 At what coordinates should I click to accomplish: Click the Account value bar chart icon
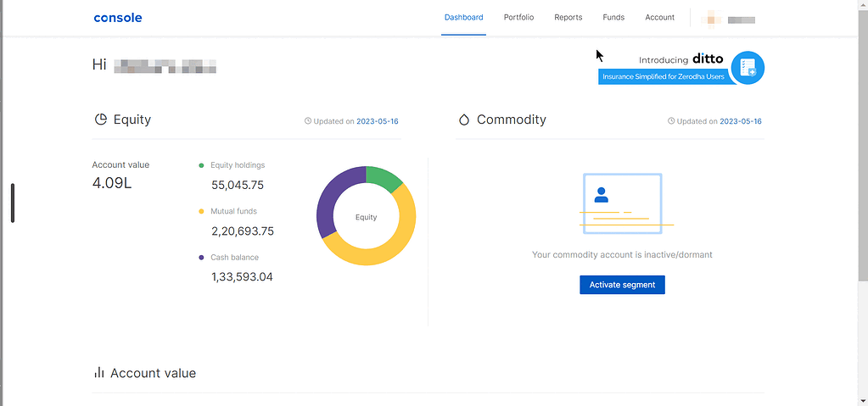99,373
